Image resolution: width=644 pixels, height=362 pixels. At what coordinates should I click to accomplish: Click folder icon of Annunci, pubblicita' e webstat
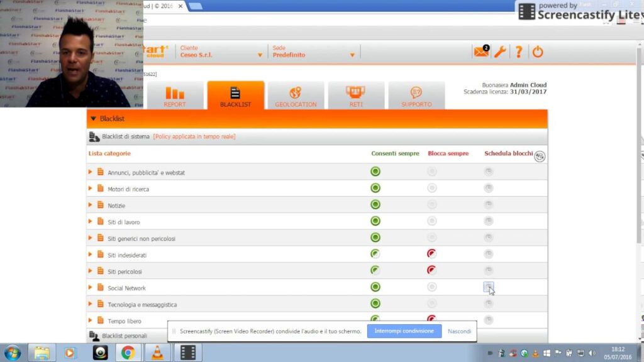(100, 172)
